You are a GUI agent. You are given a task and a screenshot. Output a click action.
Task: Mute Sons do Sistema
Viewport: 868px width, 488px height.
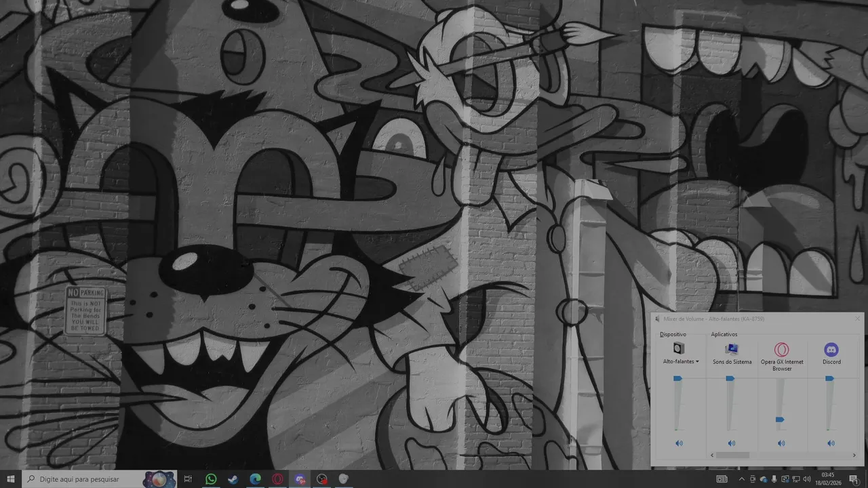tap(731, 443)
